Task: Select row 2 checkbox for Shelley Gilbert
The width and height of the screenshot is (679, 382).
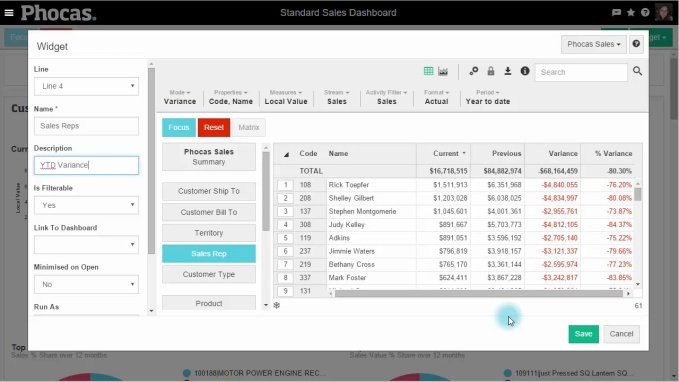Action: [285, 198]
